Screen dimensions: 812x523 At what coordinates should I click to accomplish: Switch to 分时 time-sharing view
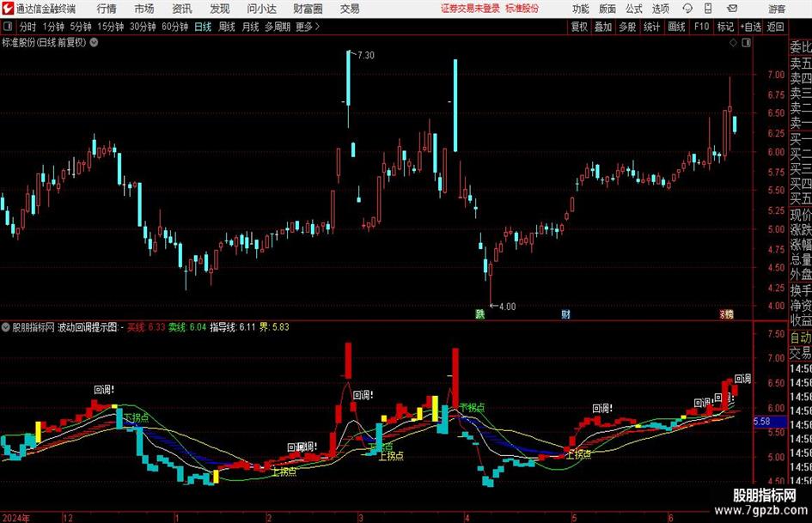pyautogui.click(x=28, y=27)
